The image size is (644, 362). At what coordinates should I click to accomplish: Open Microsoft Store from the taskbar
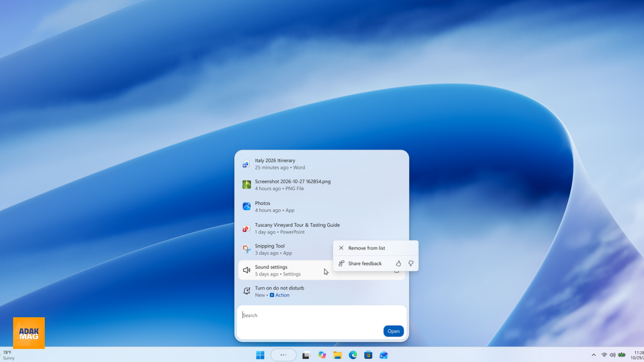368,355
